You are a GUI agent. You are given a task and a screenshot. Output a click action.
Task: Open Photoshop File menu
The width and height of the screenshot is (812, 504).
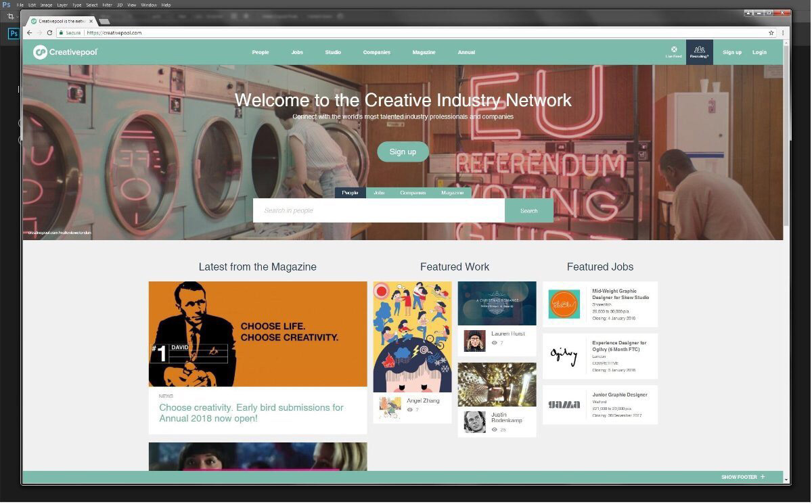click(x=20, y=5)
